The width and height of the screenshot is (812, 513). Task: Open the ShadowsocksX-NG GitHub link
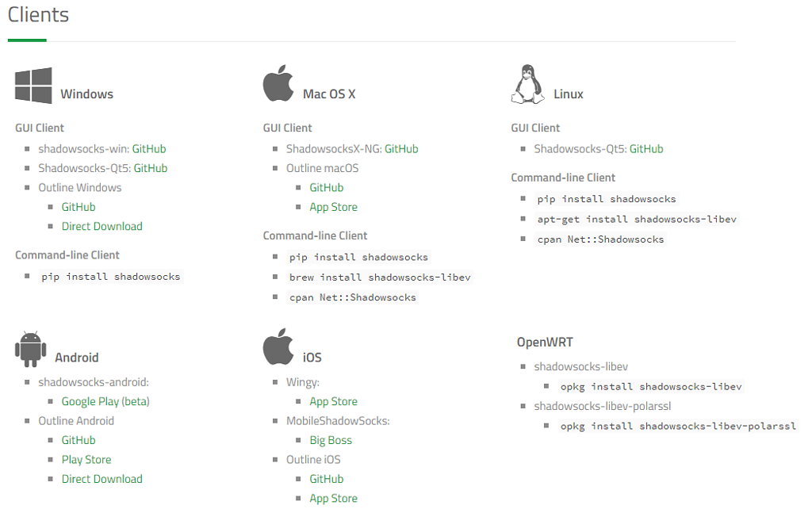coord(401,149)
